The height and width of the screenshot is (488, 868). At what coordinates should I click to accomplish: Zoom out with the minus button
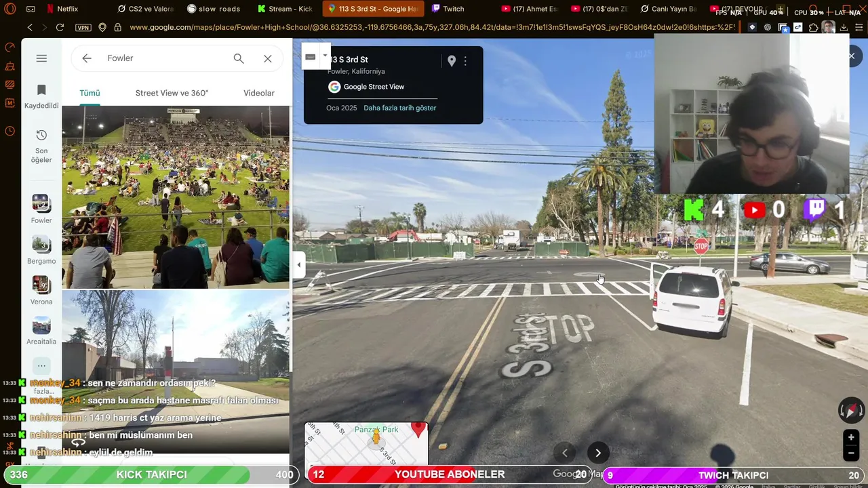point(851,453)
